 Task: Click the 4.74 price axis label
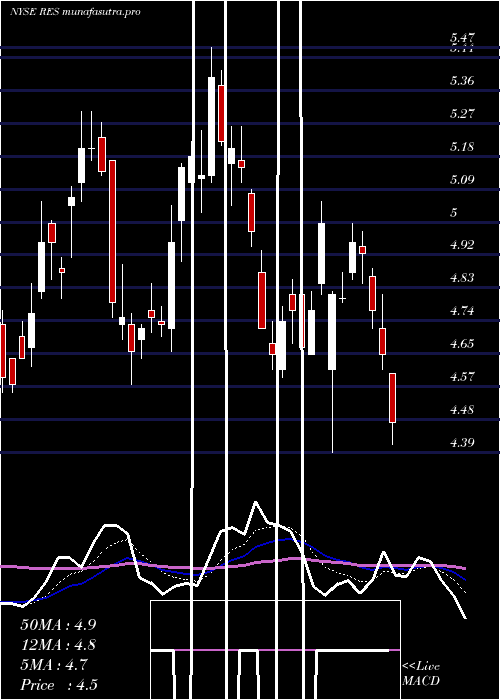[462, 311]
